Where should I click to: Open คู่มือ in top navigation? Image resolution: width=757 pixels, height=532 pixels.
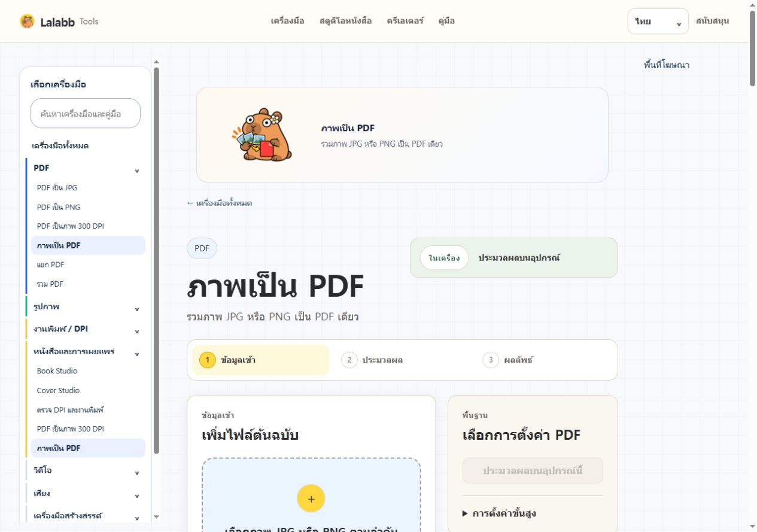pos(446,21)
